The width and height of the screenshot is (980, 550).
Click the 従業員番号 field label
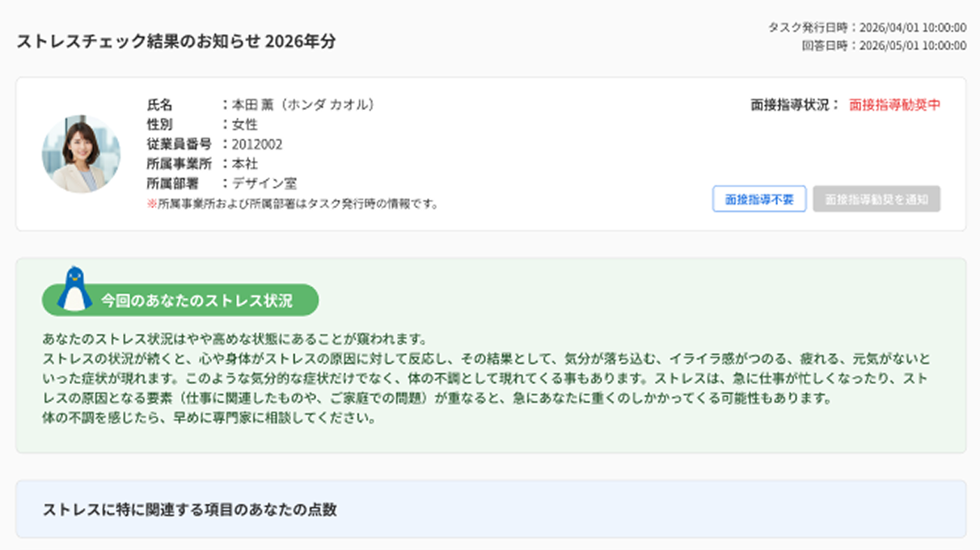click(179, 145)
